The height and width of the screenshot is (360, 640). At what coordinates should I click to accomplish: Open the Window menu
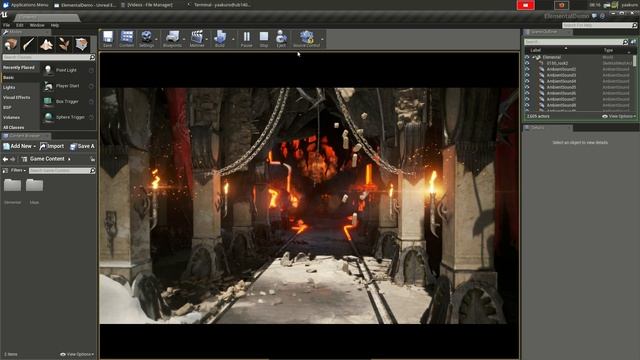[37, 25]
